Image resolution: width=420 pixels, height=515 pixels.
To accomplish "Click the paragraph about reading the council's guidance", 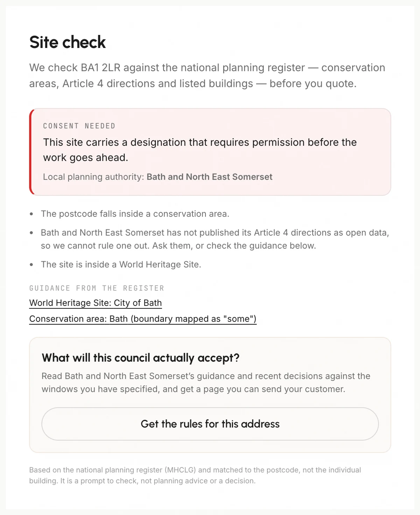I will (206, 383).
